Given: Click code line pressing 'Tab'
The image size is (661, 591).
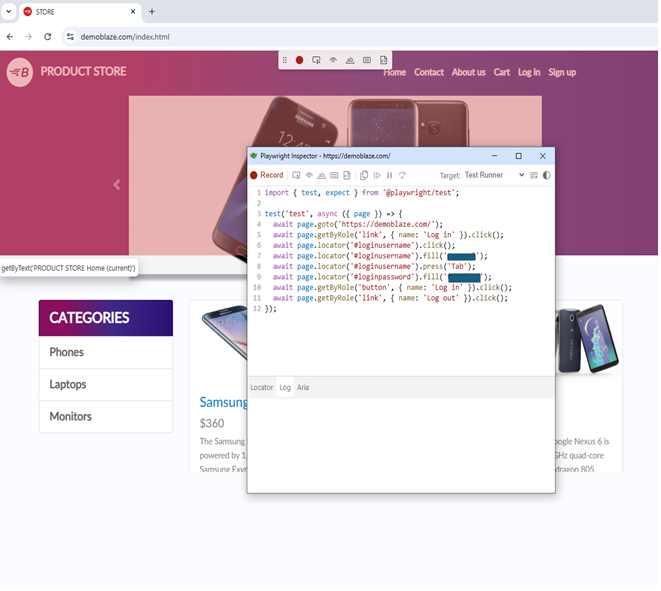Looking at the screenshot, I should click(x=373, y=266).
